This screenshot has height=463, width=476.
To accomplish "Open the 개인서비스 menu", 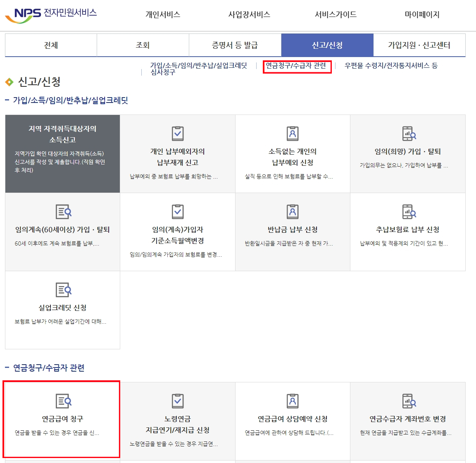I will [x=163, y=14].
